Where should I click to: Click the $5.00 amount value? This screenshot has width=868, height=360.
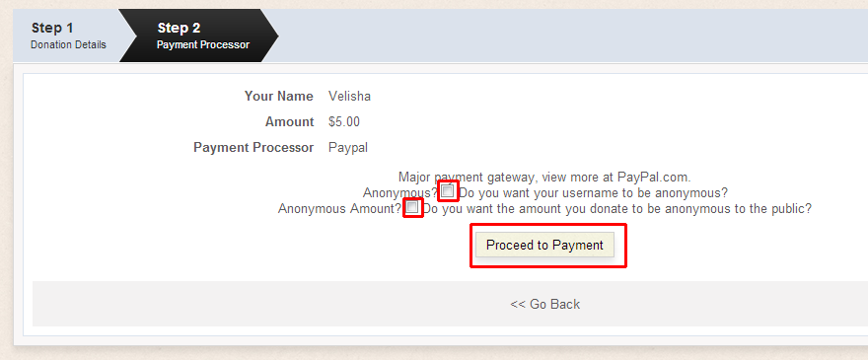344,122
